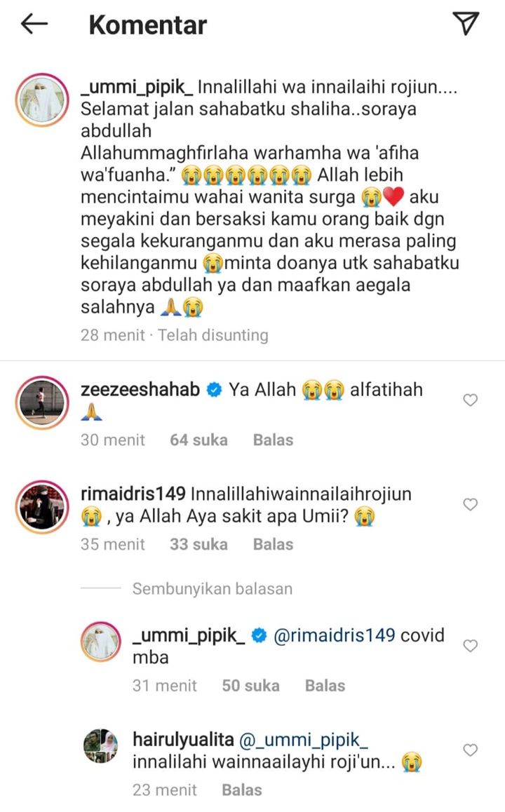Open the @_ummi_pipik_ mention in hairulyualita's reply
The height and width of the screenshot is (812, 505).
(304, 740)
